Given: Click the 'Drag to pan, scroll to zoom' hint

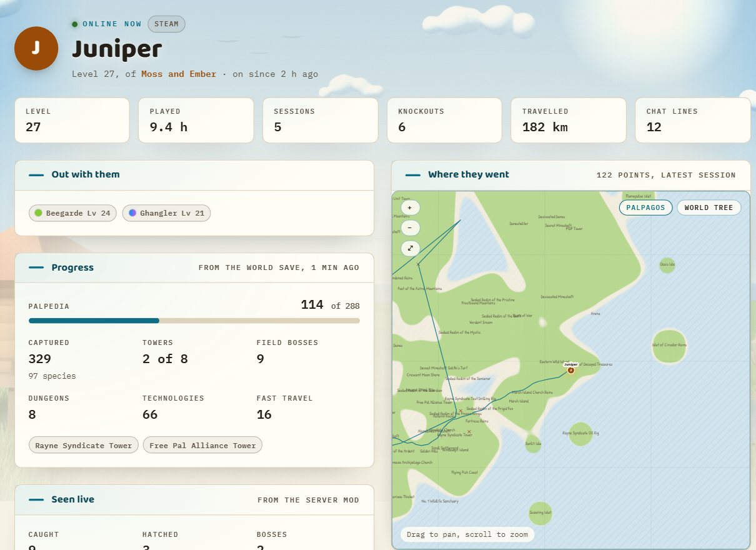Looking at the screenshot, I should tap(467, 534).
